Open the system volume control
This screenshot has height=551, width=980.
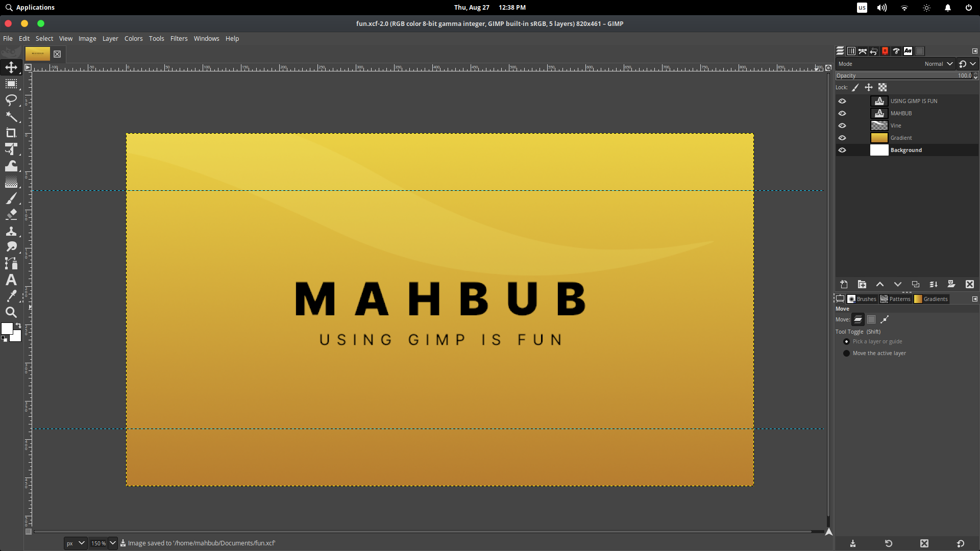pos(882,8)
